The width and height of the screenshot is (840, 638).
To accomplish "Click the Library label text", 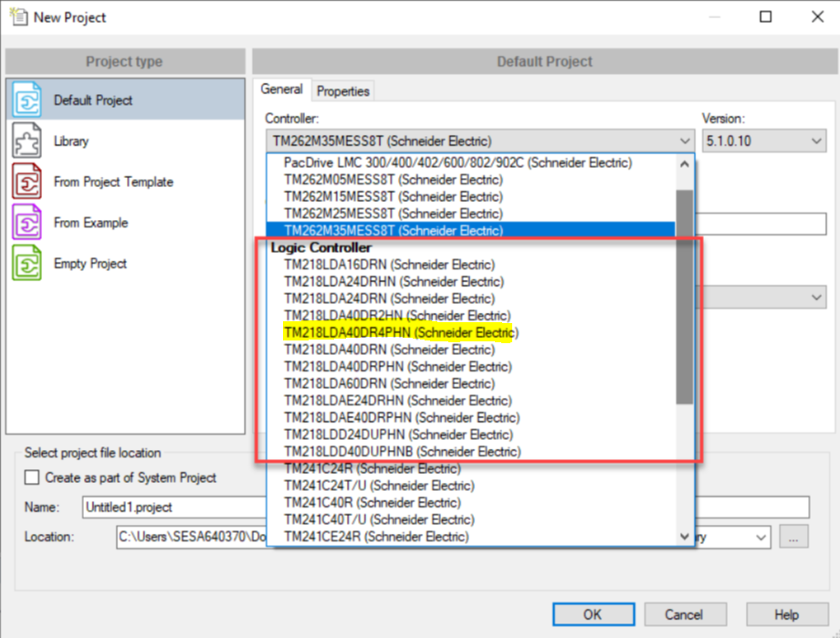I will pyautogui.click(x=71, y=141).
